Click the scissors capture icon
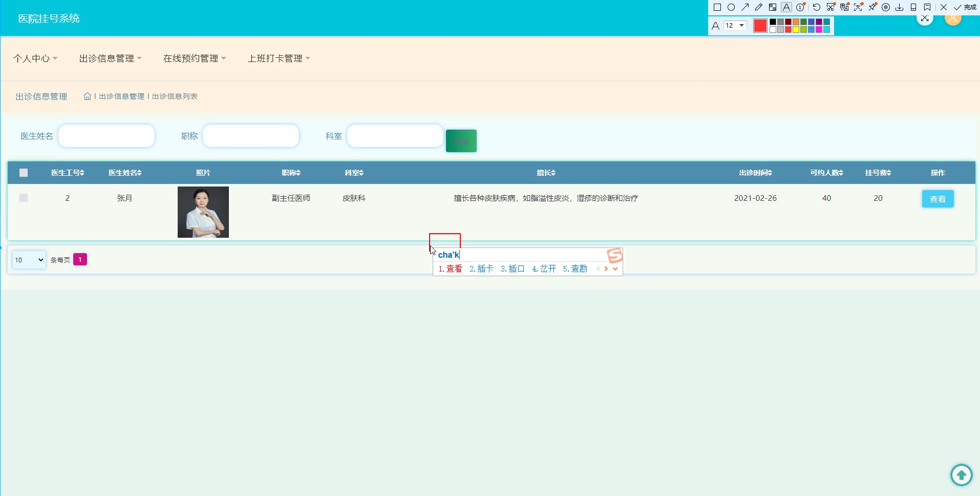Screen dimensions: 980x496 [830, 7]
